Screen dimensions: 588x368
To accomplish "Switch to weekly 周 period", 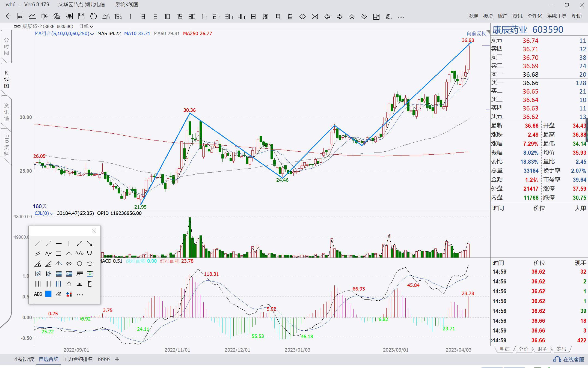I will (x=265, y=17).
